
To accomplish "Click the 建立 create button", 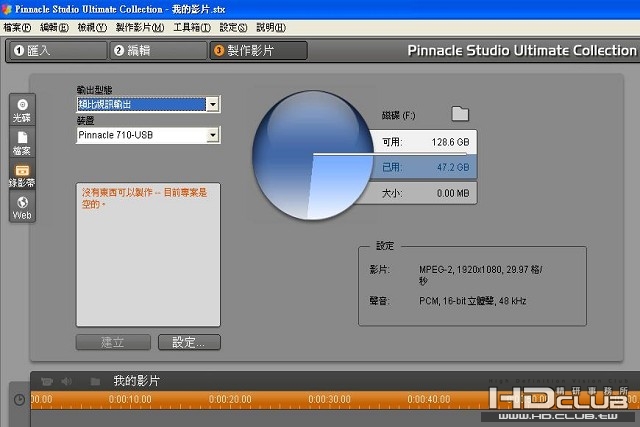I will 113,342.
